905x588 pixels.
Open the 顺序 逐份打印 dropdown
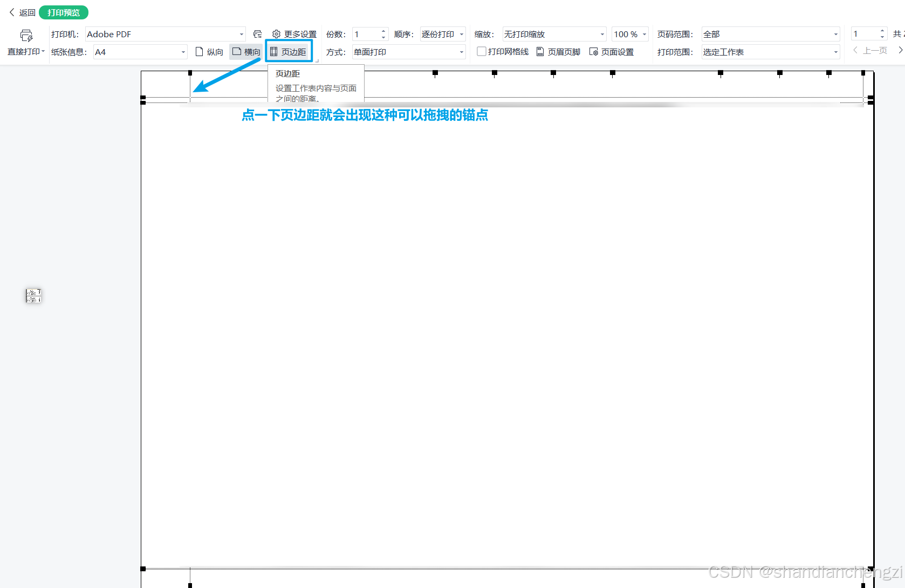coord(443,34)
